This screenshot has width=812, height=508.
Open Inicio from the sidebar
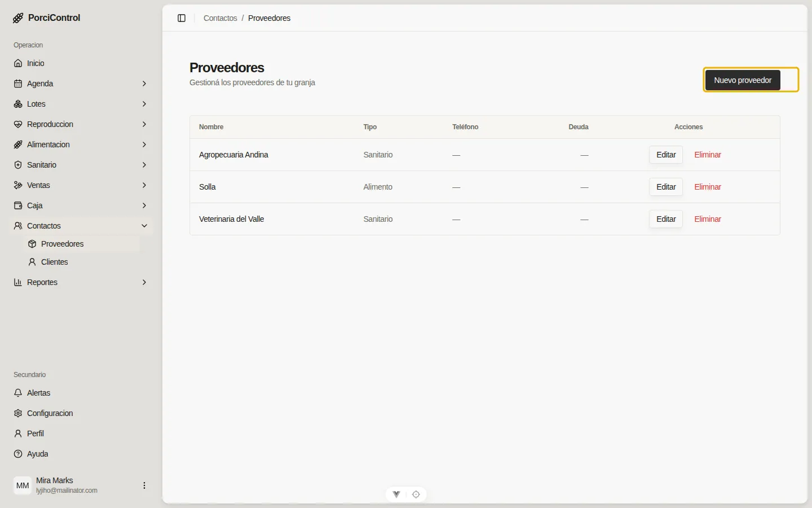point(81,63)
